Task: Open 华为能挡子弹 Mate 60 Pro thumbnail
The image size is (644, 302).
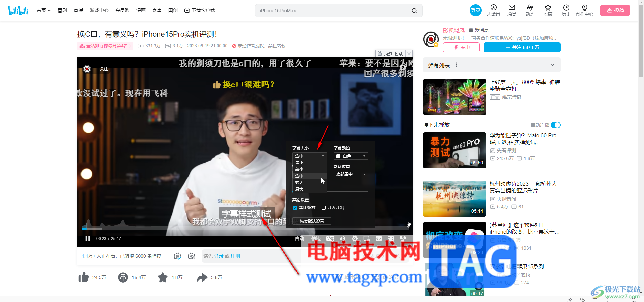Action: pyautogui.click(x=454, y=150)
